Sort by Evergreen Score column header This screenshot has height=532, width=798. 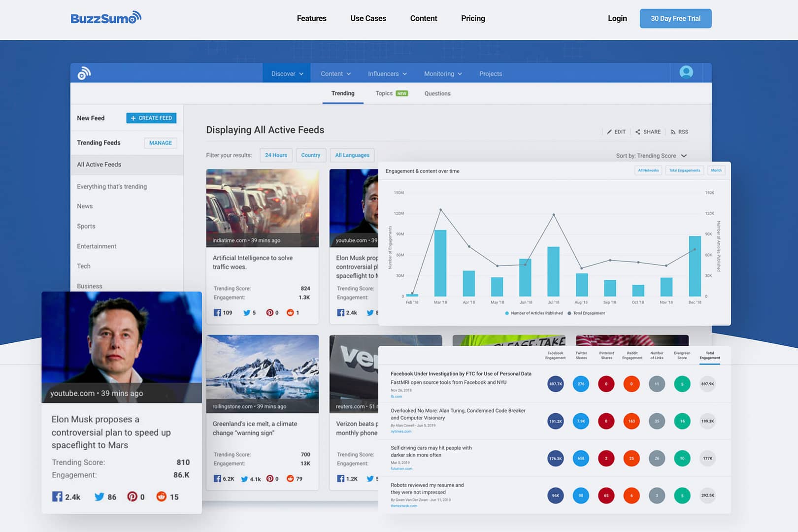(682, 356)
